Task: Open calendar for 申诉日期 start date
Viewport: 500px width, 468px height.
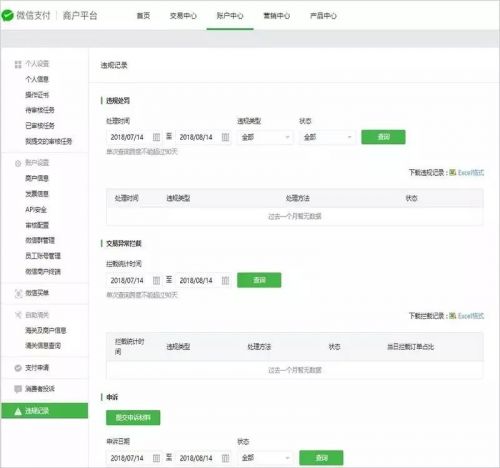Action: [x=156, y=458]
